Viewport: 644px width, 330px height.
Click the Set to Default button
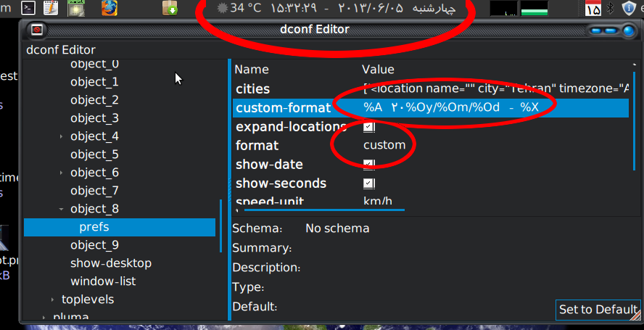coord(598,310)
